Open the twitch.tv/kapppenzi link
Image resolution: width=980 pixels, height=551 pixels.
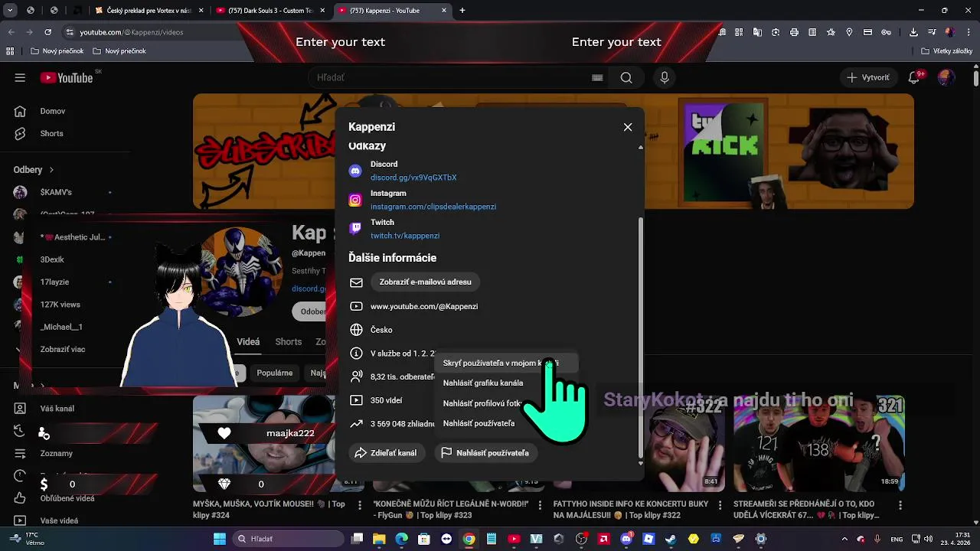(405, 236)
